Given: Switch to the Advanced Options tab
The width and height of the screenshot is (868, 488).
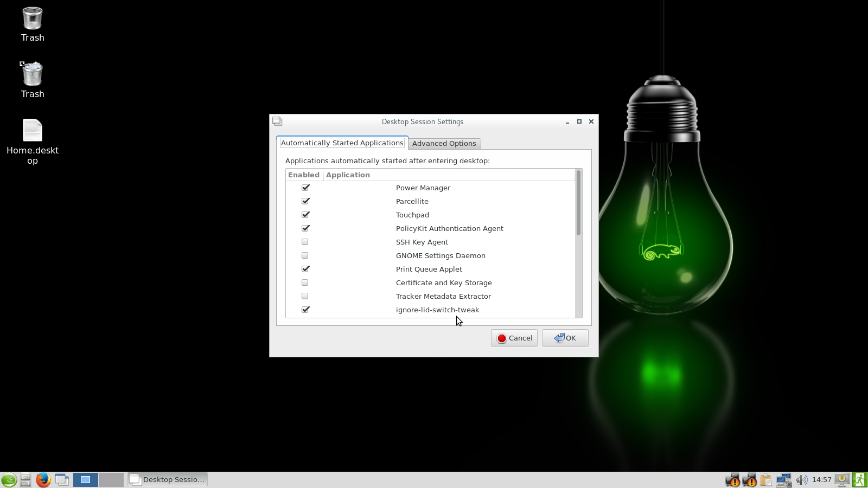Looking at the screenshot, I should pyautogui.click(x=444, y=144).
